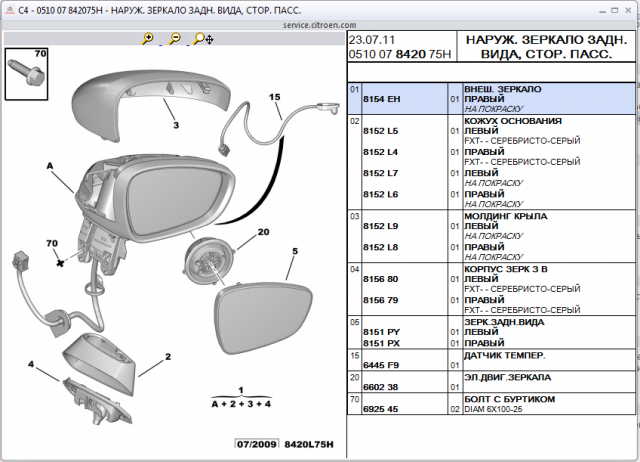
Task: Select bolt part number 6925 45
Action: pyautogui.click(x=380, y=408)
